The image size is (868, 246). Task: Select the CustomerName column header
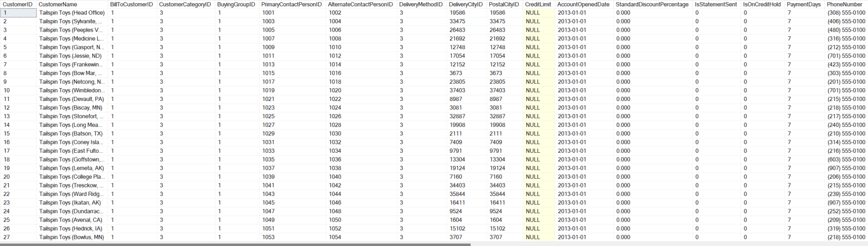[73, 4]
